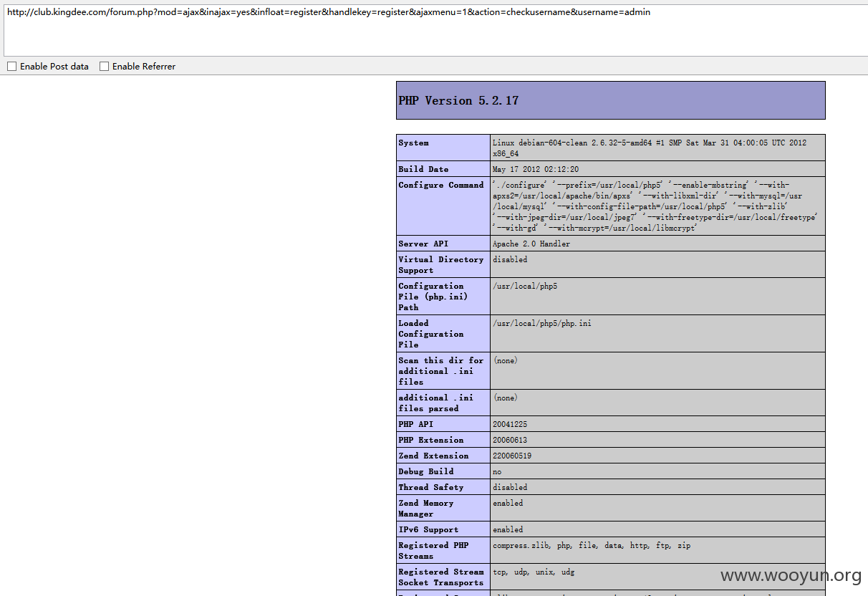This screenshot has width=868, height=596.
Task: Click the 'May 17 2012 02:12:20' value
Action: (536, 169)
